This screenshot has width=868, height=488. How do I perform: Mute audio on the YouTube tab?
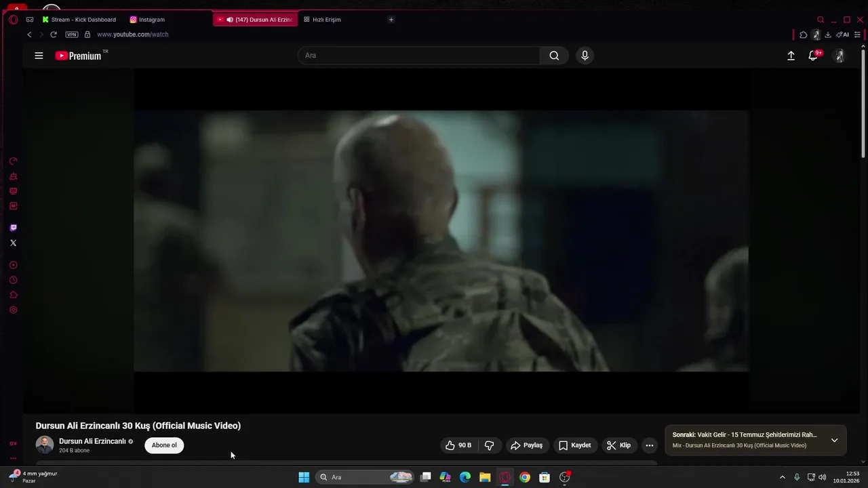(x=230, y=20)
